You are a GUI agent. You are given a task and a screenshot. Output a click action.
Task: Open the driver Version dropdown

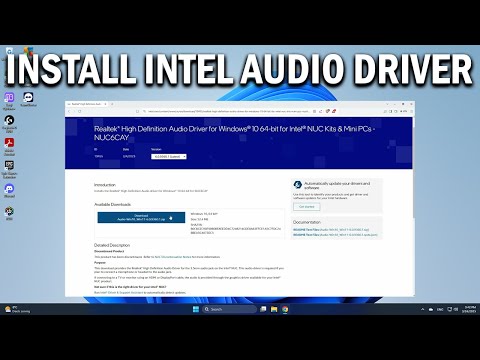[x=169, y=156]
